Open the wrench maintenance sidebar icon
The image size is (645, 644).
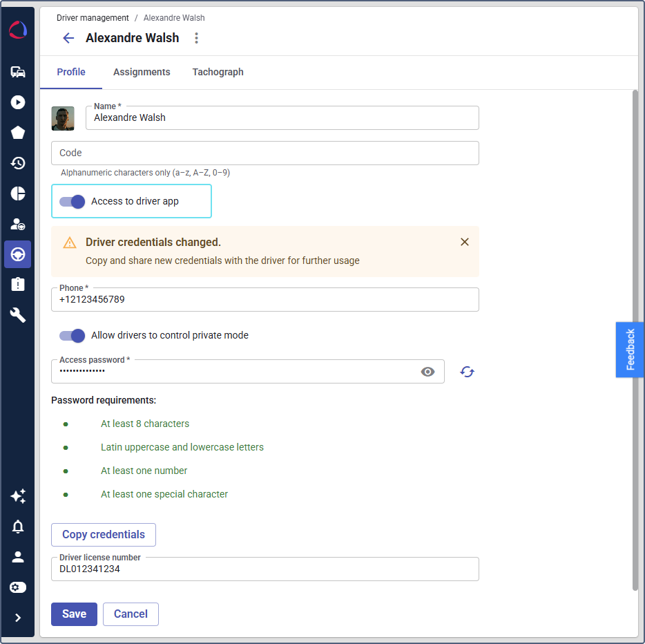pyautogui.click(x=18, y=315)
